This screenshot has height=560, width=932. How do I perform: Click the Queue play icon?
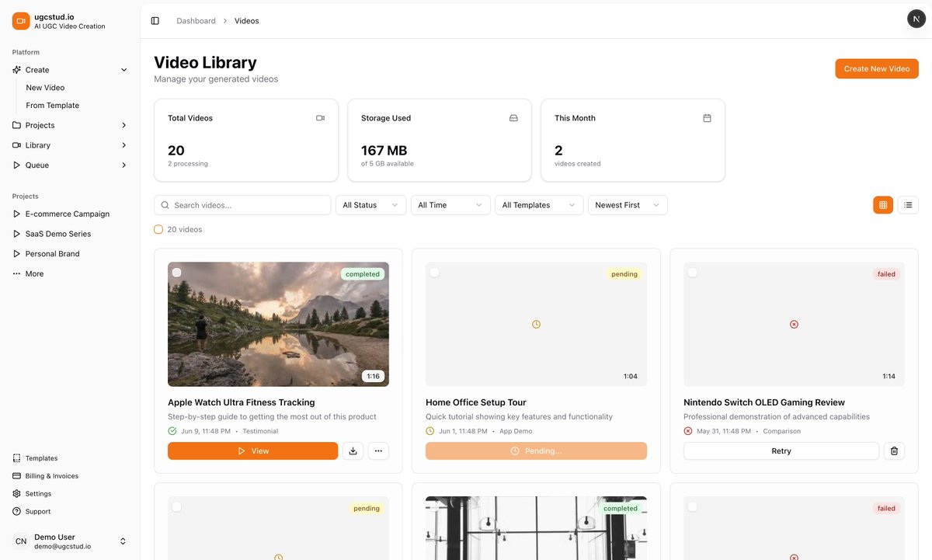click(x=17, y=165)
